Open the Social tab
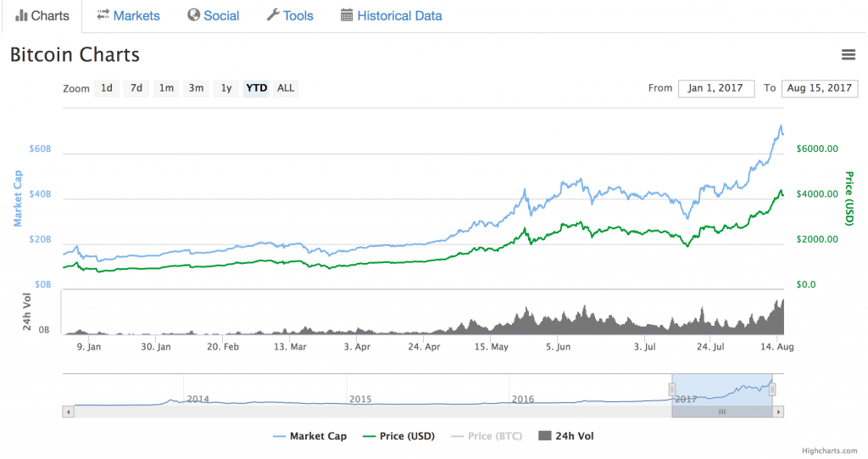 pyautogui.click(x=213, y=15)
